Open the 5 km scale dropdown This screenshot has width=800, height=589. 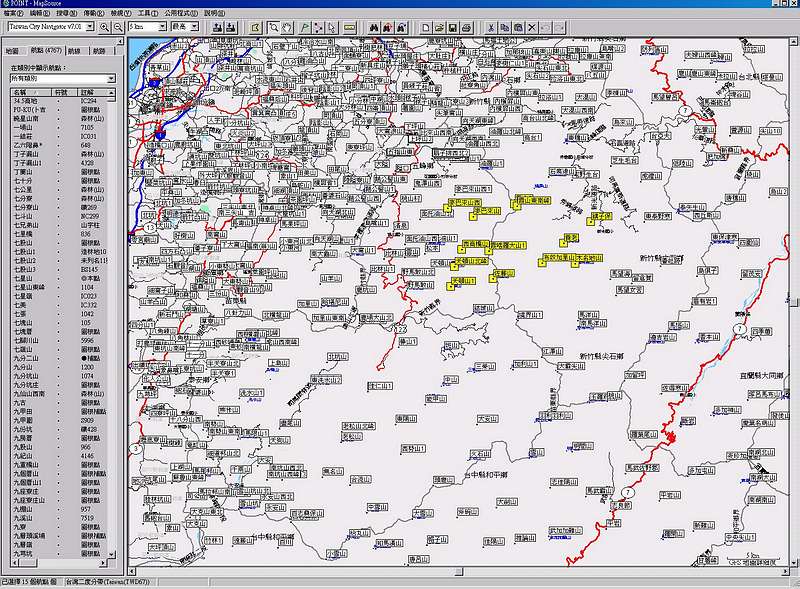[x=162, y=27]
